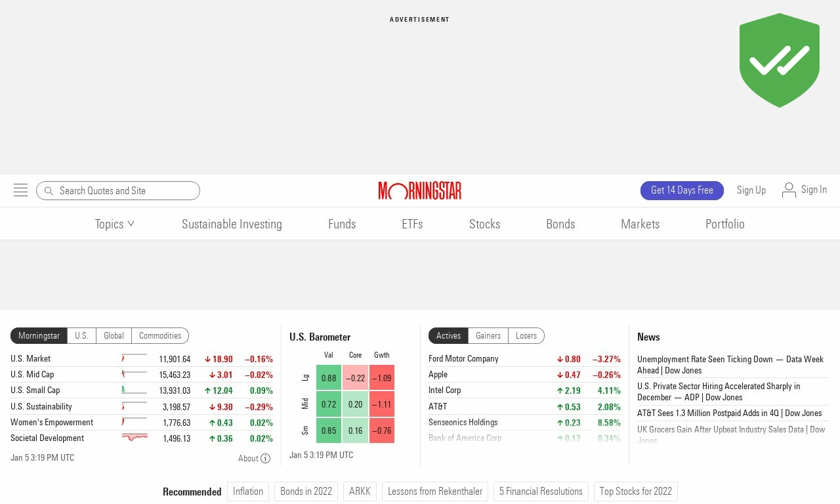Open U.S. Market sparkline chart
Screen dimensions: 840x504
coord(135,358)
